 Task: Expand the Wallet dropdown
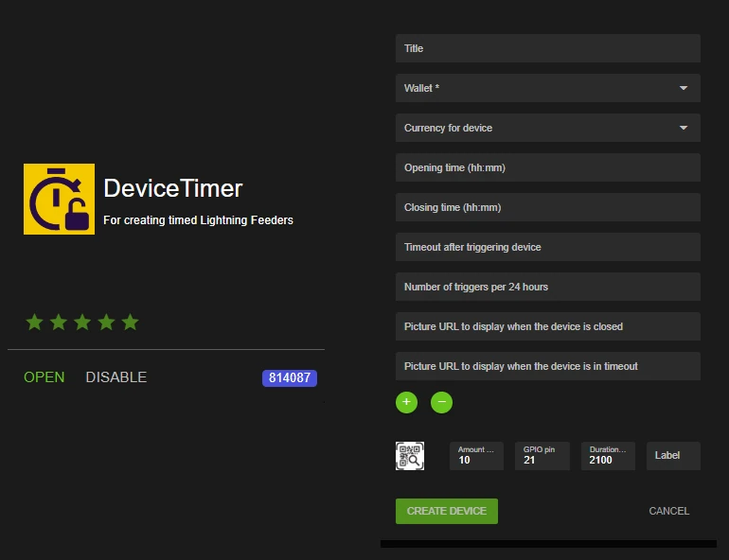click(547, 88)
